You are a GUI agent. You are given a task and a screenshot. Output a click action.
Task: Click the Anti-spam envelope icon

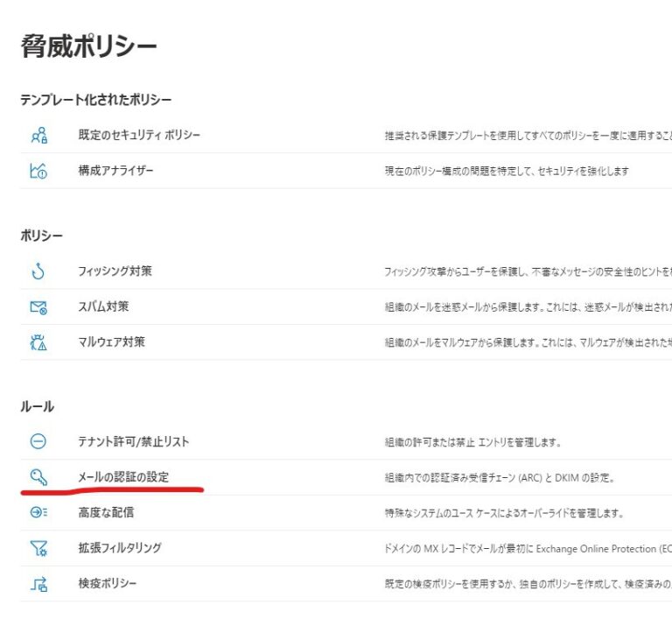click(38, 307)
